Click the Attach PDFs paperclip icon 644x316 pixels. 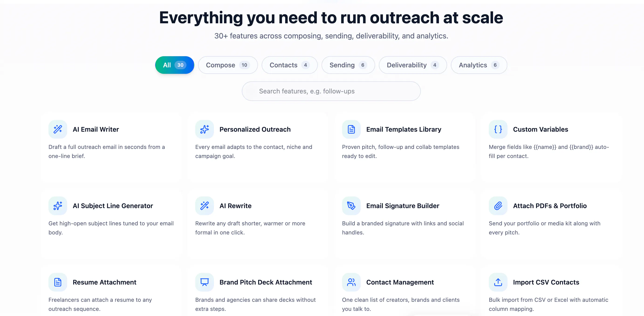pyautogui.click(x=498, y=206)
